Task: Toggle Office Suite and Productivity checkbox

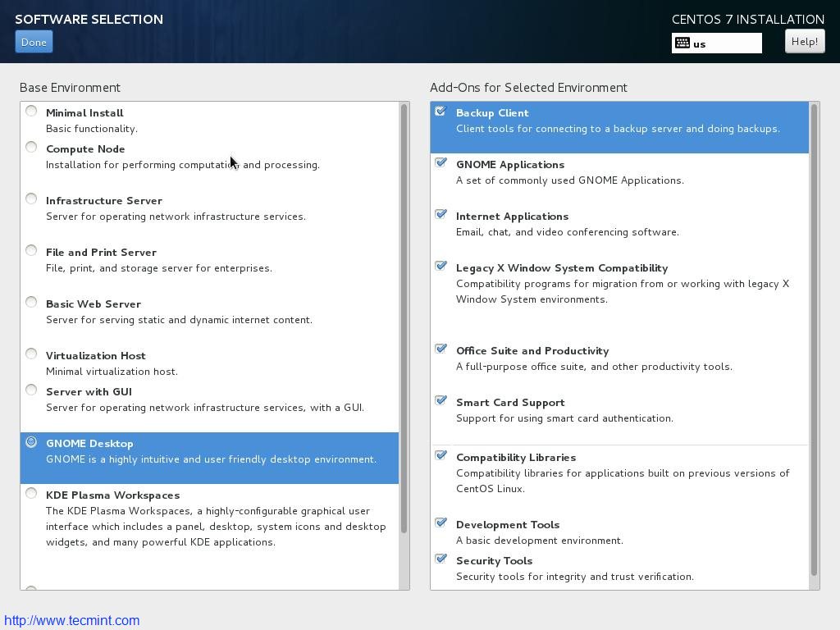Action: point(441,349)
